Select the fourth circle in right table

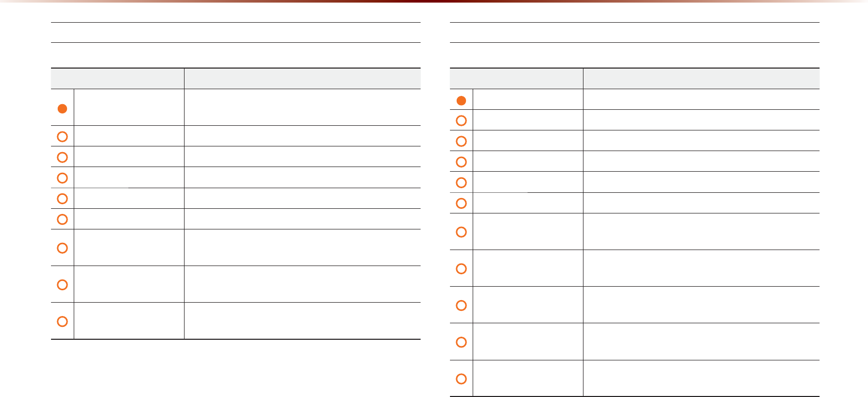click(x=461, y=162)
